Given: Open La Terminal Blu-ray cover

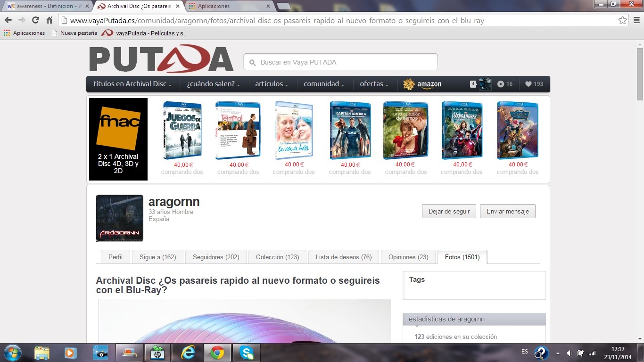Looking at the screenshot, I should click(238, 131).
